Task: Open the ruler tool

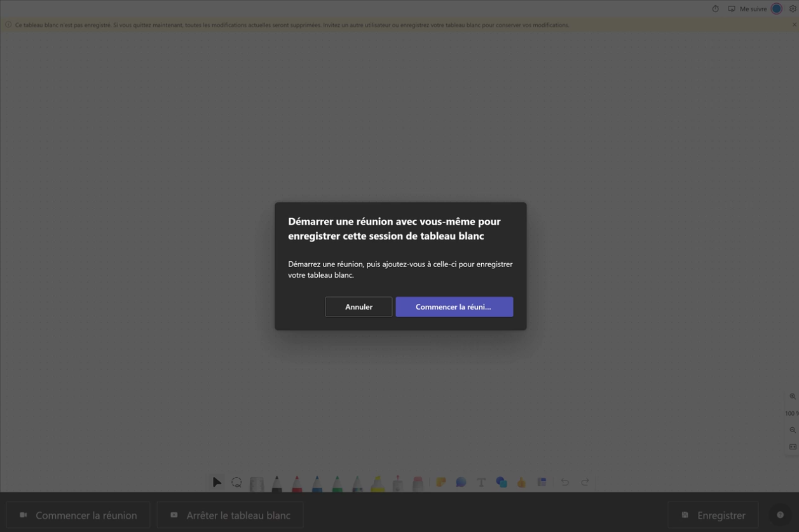Action: (x=256, y=482)
